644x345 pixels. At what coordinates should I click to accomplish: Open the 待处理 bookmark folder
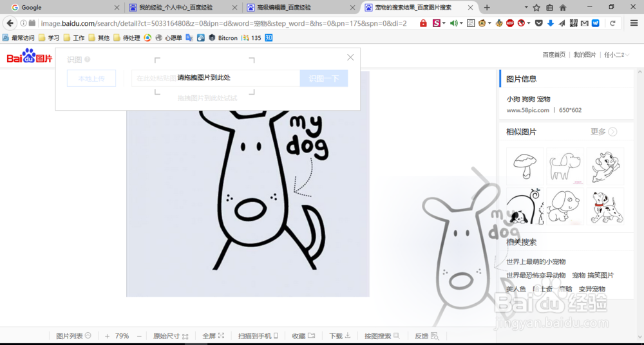pyautogui.click(x=127, y=38)
